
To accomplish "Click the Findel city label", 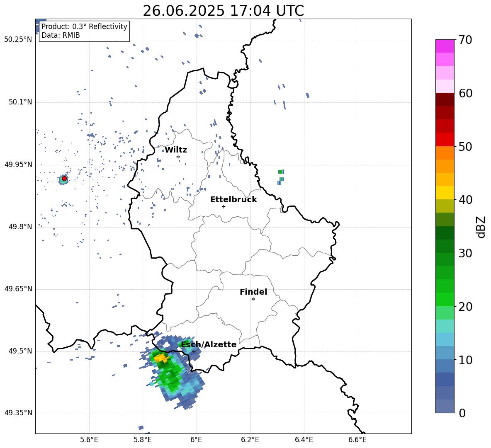I will tap(253, 292).
